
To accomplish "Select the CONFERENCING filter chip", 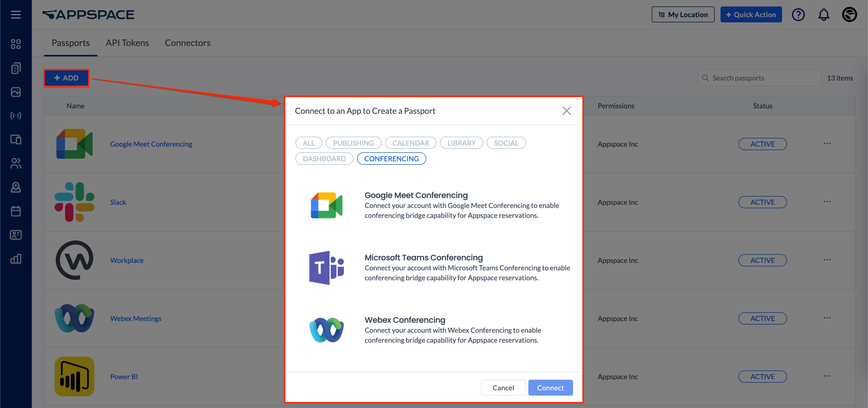I will (x=391, y=159).
